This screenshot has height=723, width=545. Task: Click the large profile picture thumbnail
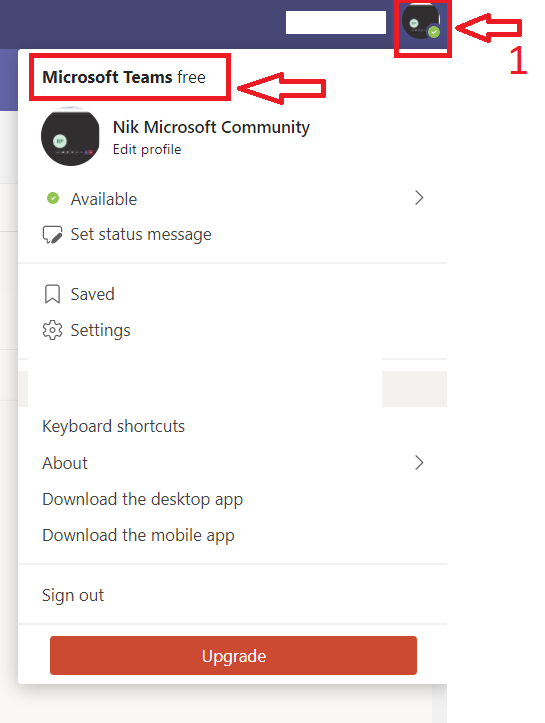pos(70,136)
